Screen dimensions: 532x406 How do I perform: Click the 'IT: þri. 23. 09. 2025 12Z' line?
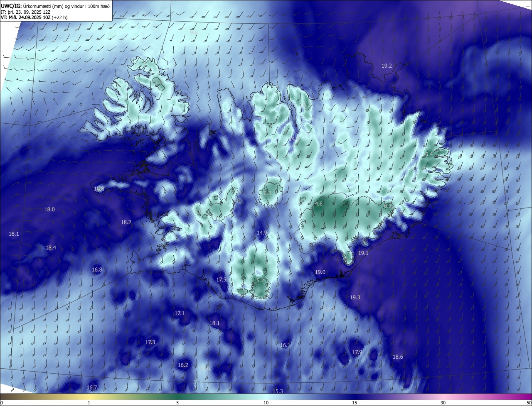[26, 12]
